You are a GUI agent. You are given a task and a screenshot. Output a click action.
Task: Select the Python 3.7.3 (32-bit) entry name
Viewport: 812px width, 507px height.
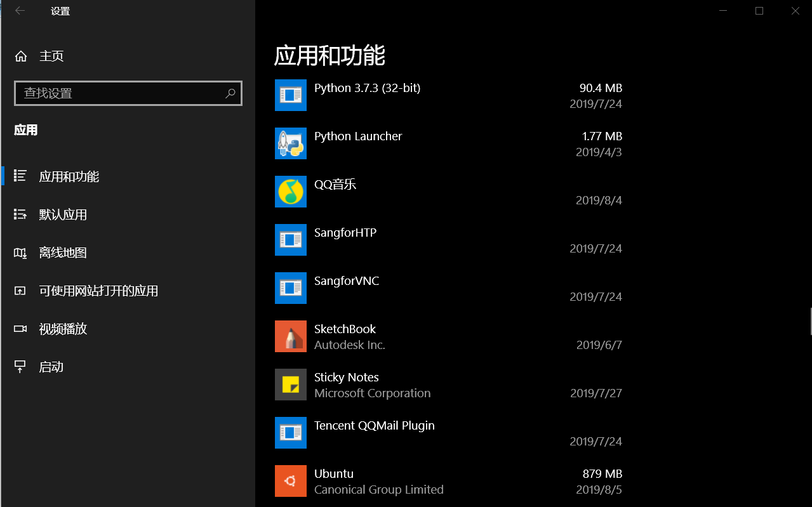pyautogui.click(x=367, y=88)
